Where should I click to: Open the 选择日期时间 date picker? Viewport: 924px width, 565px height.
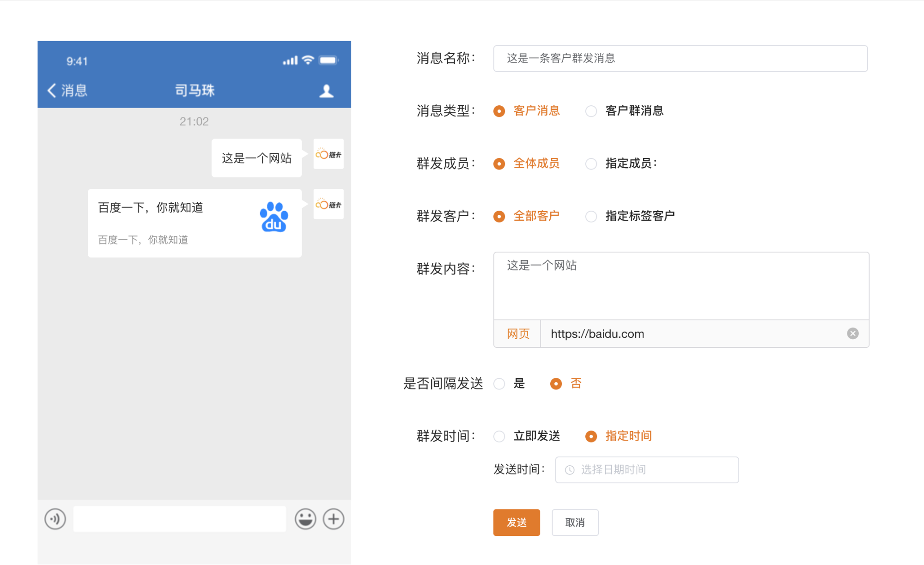point(647,470)
